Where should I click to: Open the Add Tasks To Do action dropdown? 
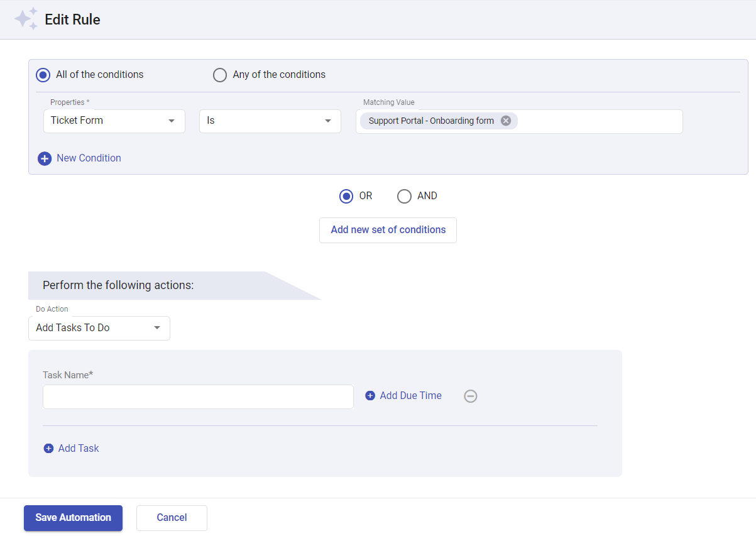click(99, 327)
